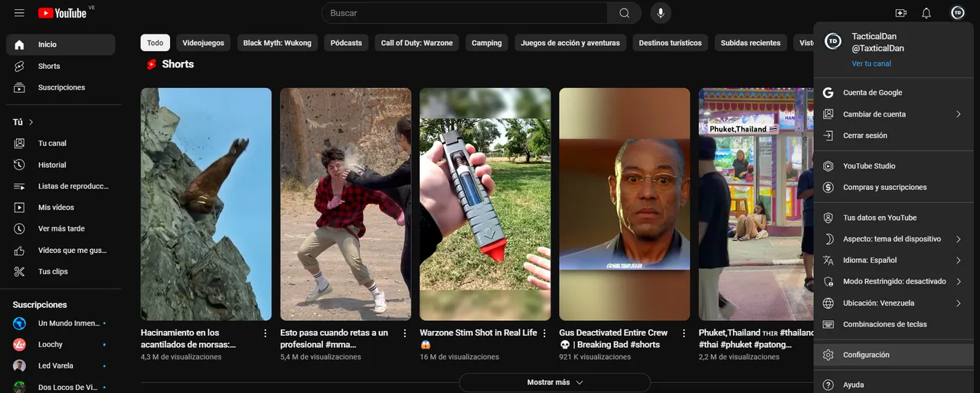Select the Videojuegos filter chip
This screenshot has height=393, width=980.
pos(204,43)
